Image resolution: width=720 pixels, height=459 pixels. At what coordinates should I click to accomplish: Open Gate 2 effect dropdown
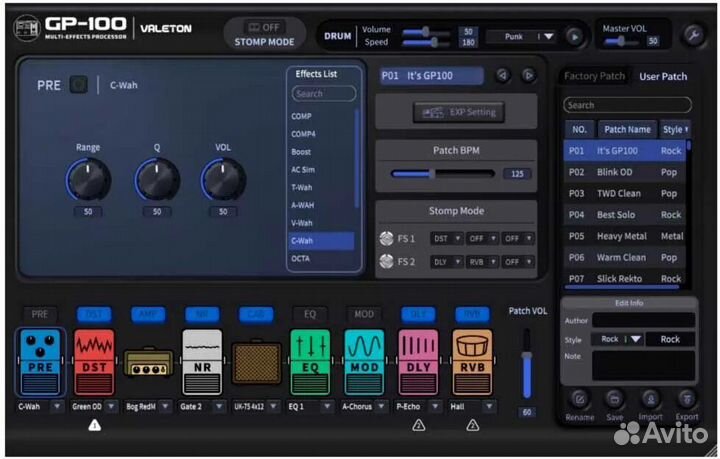point(219,406)
